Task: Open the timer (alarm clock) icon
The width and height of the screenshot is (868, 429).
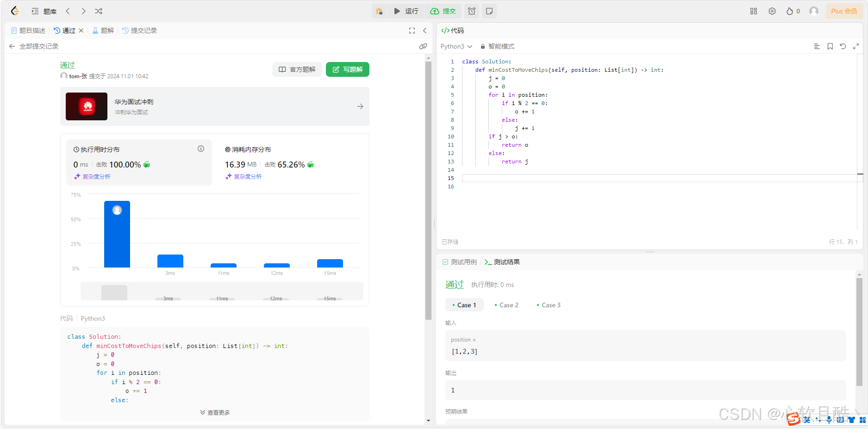Action: click(471, 11)
